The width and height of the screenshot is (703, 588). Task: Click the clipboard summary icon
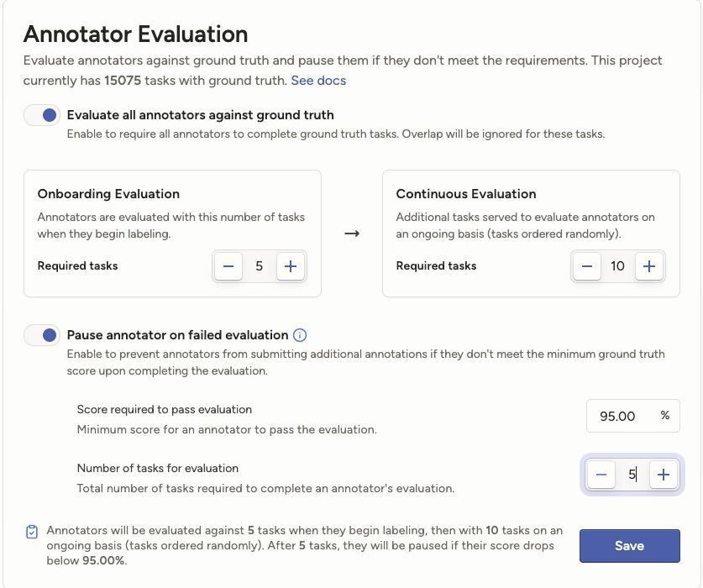click(32, 532)
